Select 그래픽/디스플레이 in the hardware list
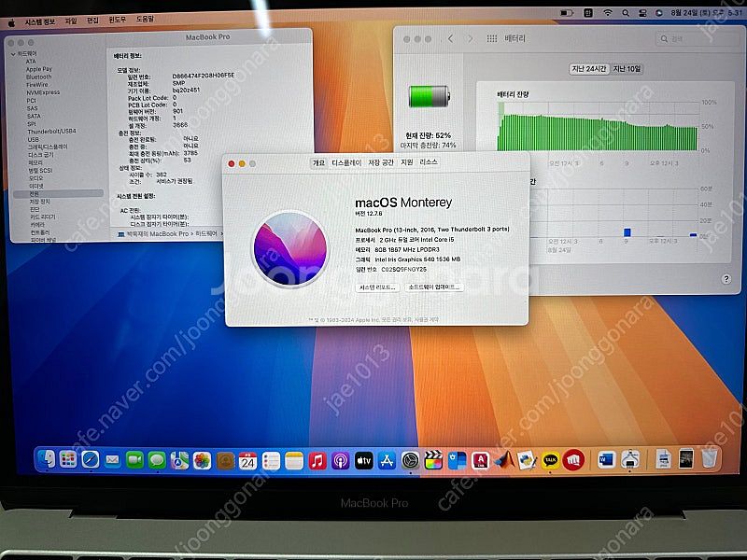747x560 pixels. click(48, 147)
